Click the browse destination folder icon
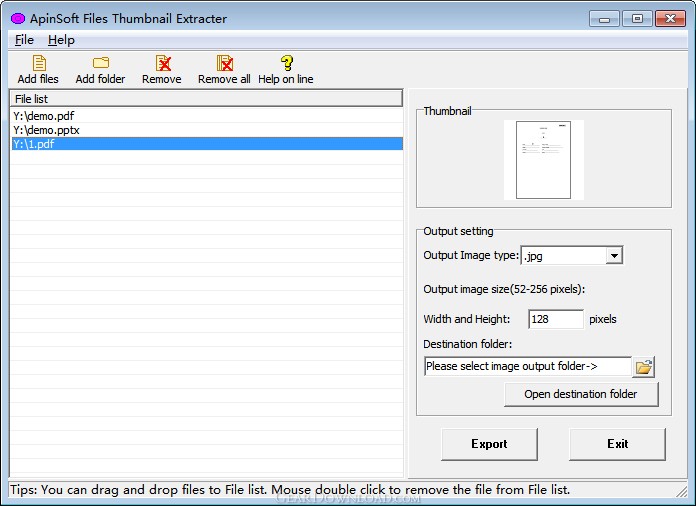696x506 pixels. (x=643, y=367)
